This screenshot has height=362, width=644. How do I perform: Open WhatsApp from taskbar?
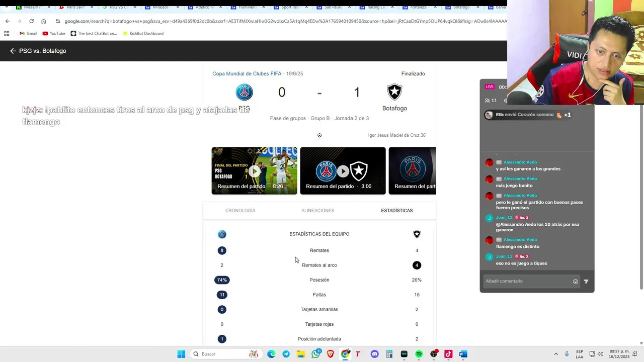(316, 354)
